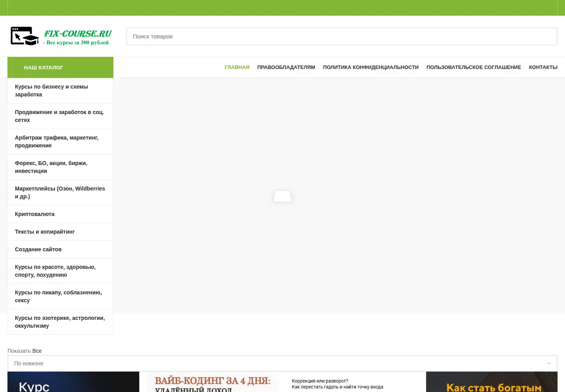Focus the 'Поиск товаров' search field
The width and height of the screenshot is (565, 392).
(x=342, y=36)
